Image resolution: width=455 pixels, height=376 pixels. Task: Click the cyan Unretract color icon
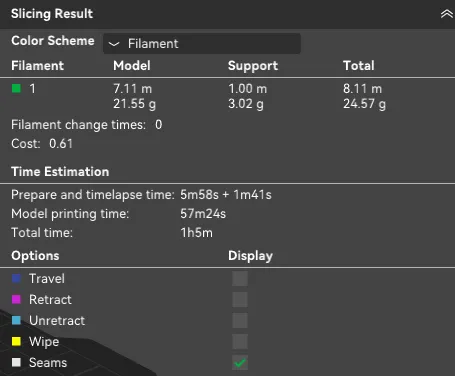tap(16, 320)
